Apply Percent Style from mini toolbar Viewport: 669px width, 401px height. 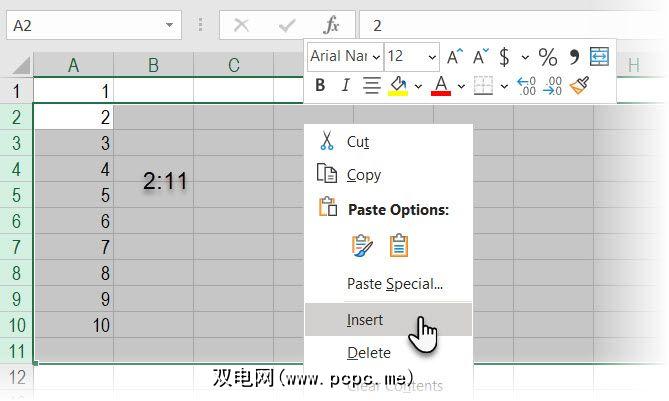(548, 56)
